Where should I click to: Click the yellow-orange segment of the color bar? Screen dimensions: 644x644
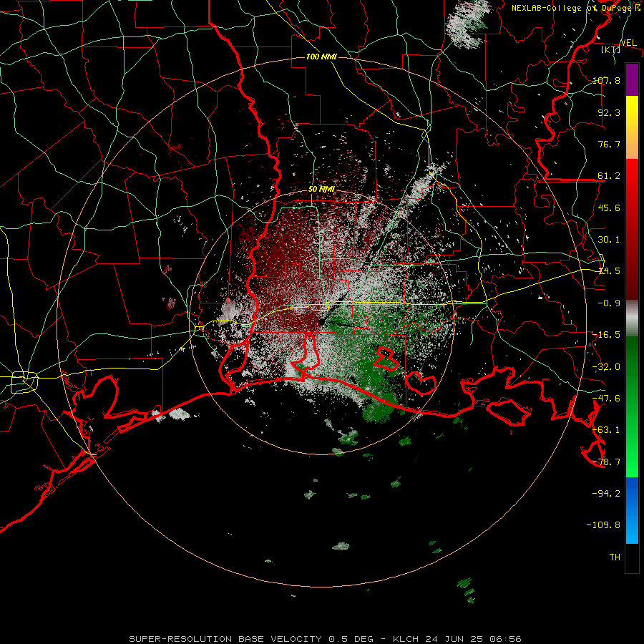[632, 127]
